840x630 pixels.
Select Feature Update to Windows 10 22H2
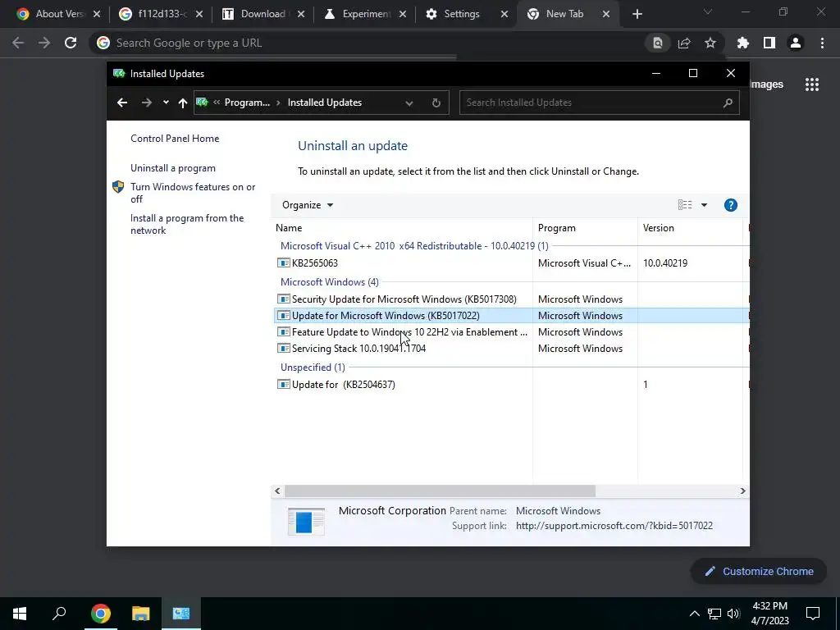[409, 332]
